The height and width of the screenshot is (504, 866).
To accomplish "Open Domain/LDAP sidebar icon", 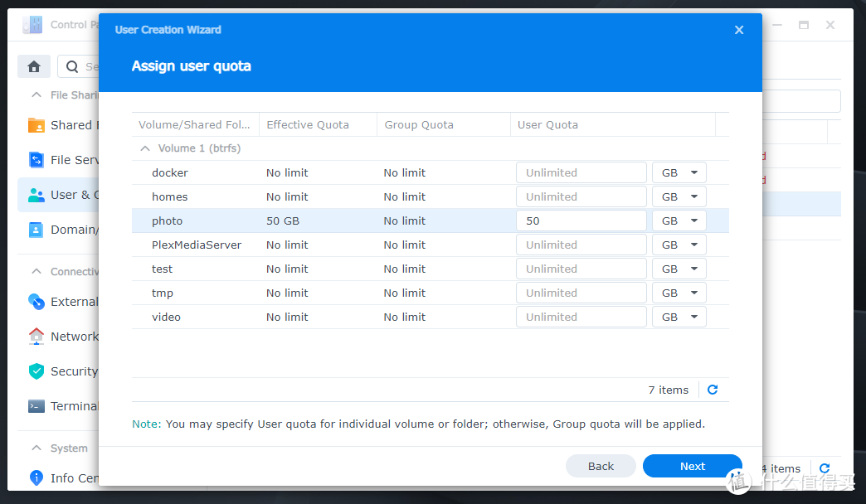I will (36, 230).
